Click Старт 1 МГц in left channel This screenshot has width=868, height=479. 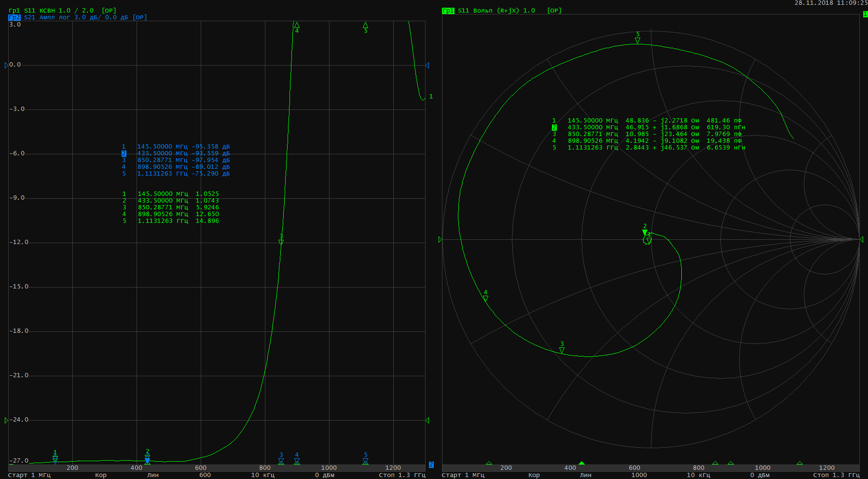click(29, 475)
